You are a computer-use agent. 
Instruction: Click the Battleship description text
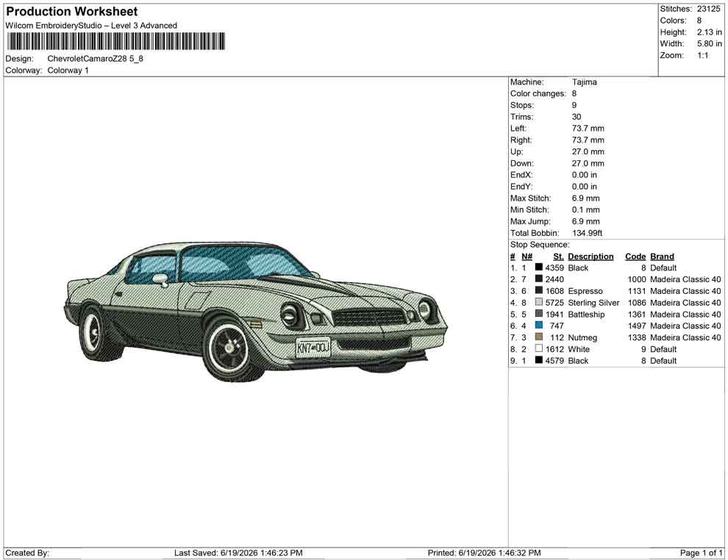[x=586, y=314]
